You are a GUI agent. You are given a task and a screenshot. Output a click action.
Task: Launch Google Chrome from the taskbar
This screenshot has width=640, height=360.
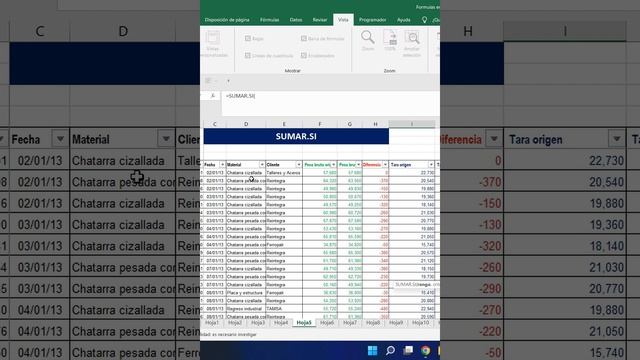click(x=425, y=351)
